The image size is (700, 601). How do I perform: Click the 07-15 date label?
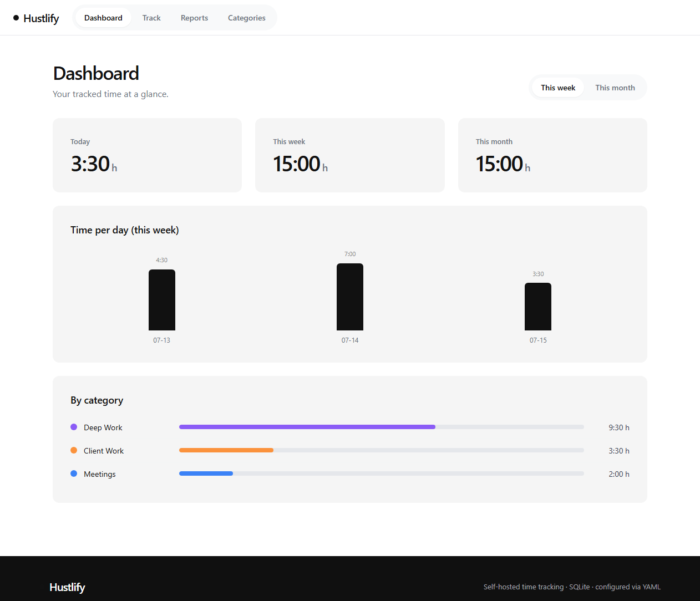538,340
